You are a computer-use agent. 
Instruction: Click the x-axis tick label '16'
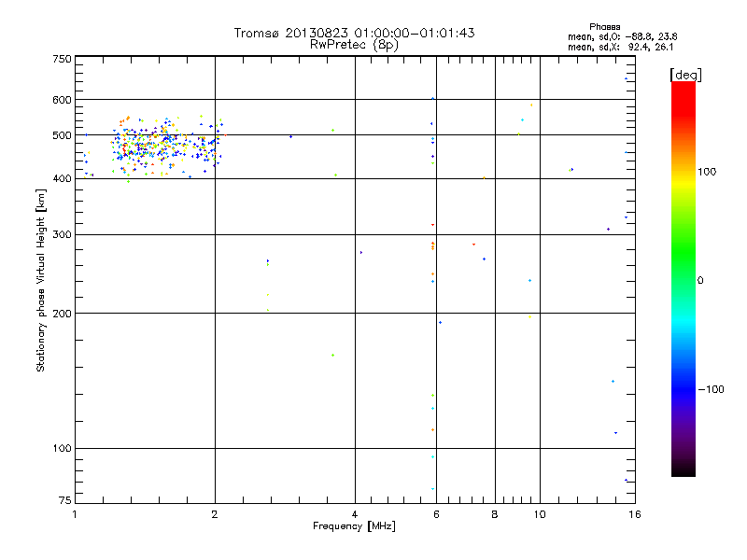635,514
